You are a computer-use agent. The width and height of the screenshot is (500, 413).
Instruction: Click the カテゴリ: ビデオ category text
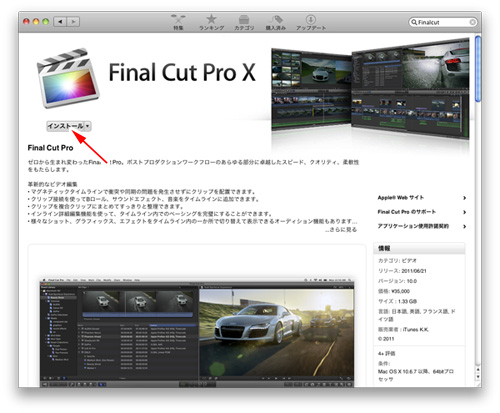(x=397, y=261)
